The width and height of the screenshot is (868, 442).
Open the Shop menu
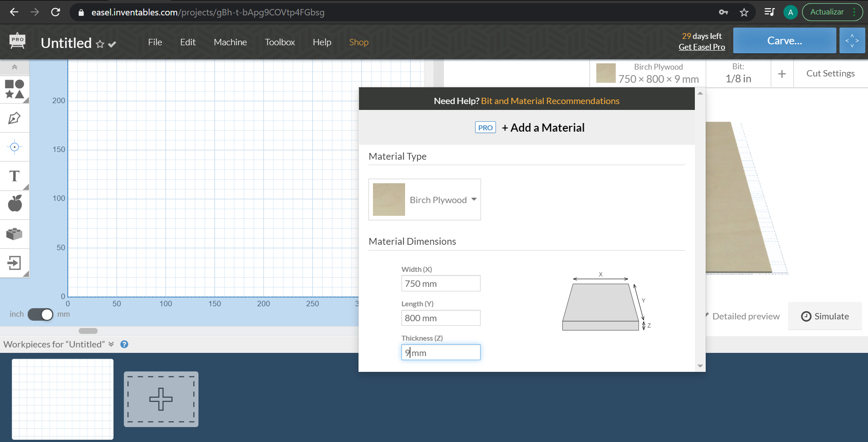tap(359, 42)
